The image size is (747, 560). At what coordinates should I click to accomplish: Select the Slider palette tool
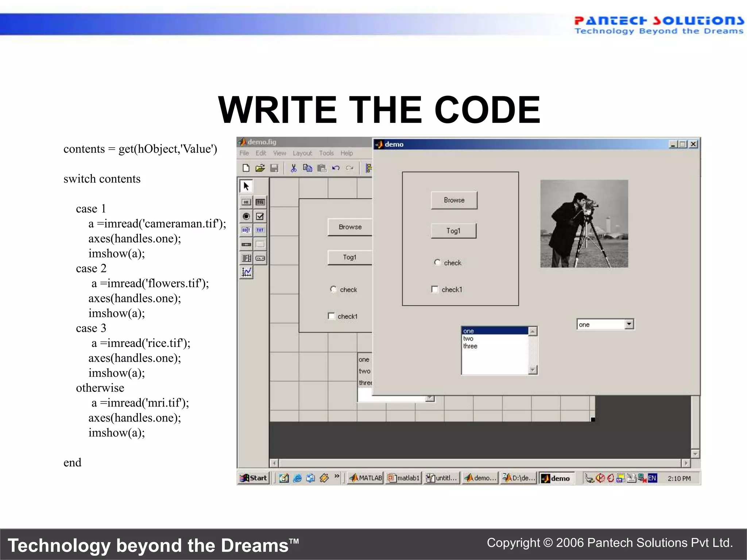(x=247, y=244)
